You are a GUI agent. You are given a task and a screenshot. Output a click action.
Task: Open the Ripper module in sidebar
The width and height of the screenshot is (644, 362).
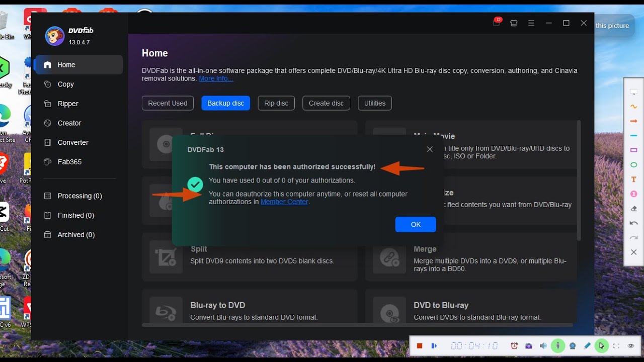click(x=78, y=104)
